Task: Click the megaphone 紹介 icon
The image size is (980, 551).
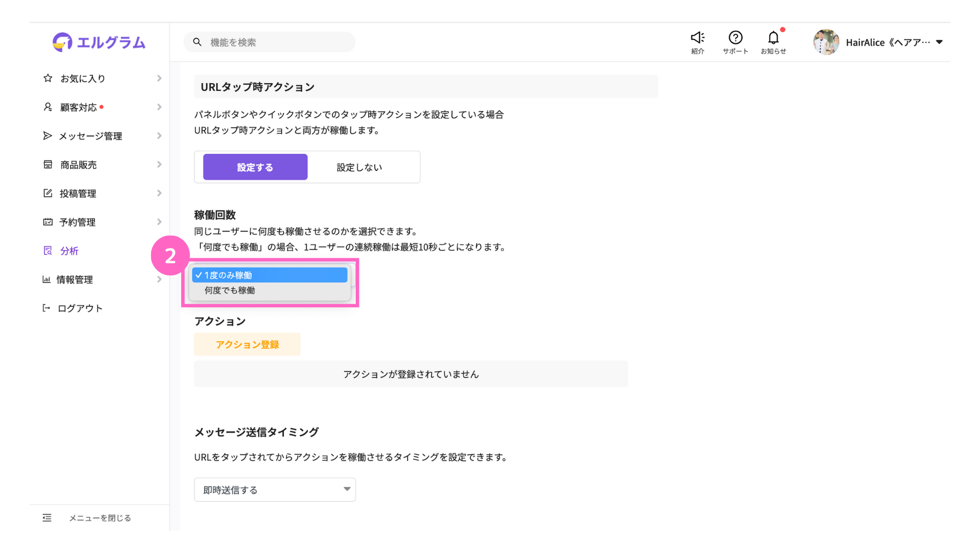Action: click(697, 38)
